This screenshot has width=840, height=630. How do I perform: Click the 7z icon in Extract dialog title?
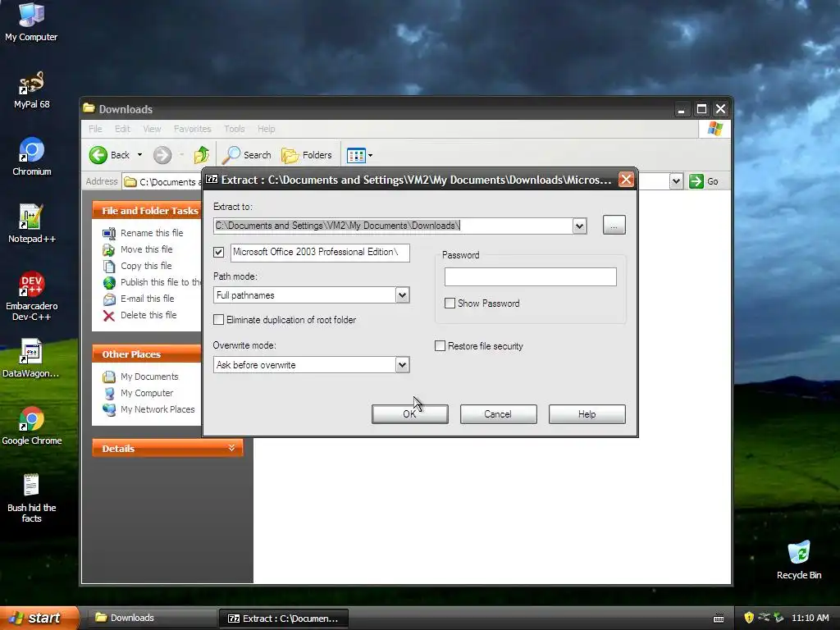coord(212,180)
